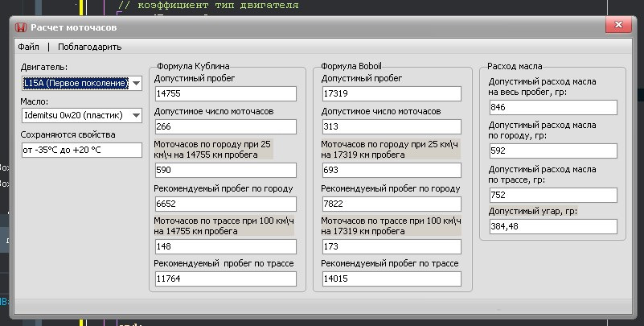
Task: Click the Двигатель: label
Action: [x=44, y=67]
